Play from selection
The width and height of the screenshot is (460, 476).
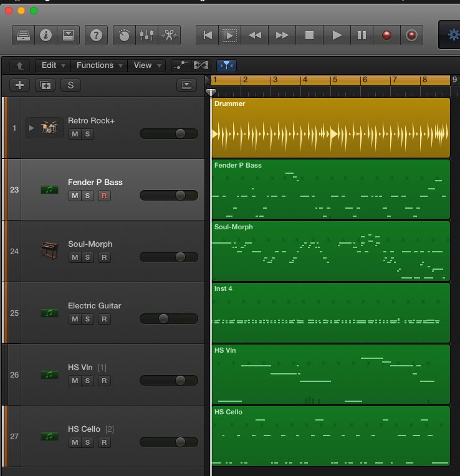(229, 36)
